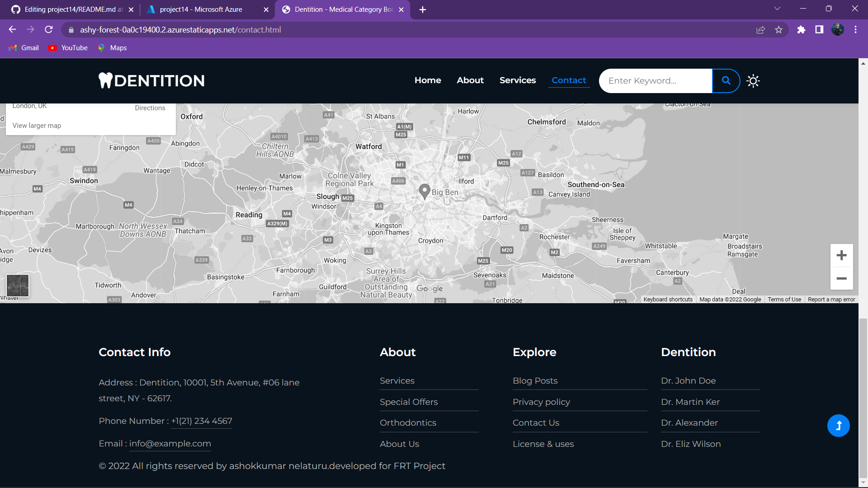Image resolution: width=868 pixels, height=488 pixels.
Task: Bookmark this page with the star icon
Action: [779, 29]
